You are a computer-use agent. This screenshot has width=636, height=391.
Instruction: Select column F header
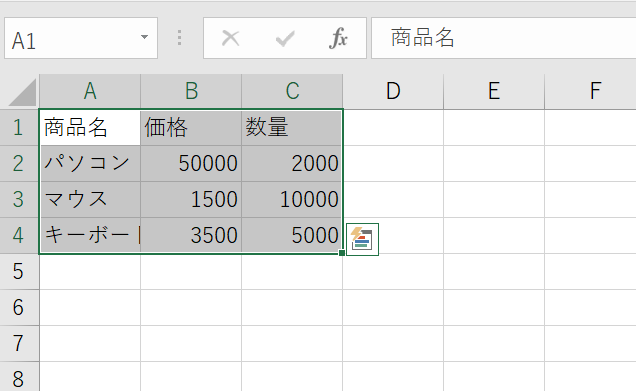pyautogui.click(x=591, y=91)
